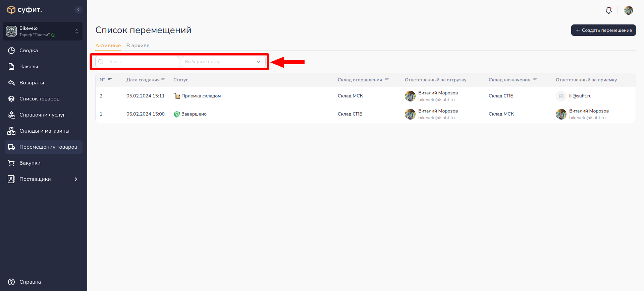The image size is (644, 291).
Task: Open Поставщики section
Action: [x=44, y=179]
